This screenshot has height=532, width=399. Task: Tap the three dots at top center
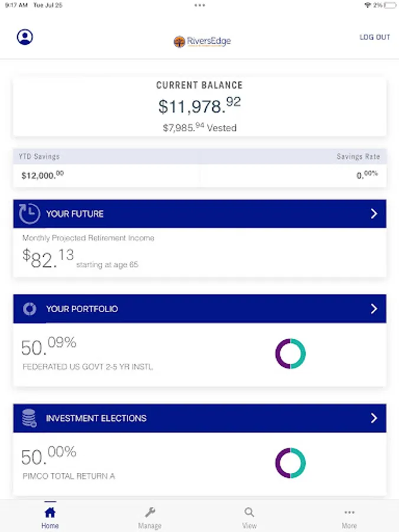[x=200, y=5]
